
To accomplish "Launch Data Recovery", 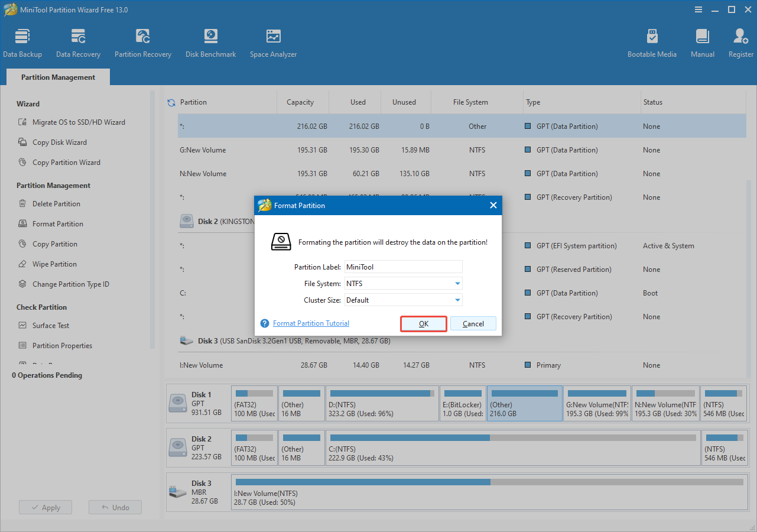I will [x=78, y=41].
